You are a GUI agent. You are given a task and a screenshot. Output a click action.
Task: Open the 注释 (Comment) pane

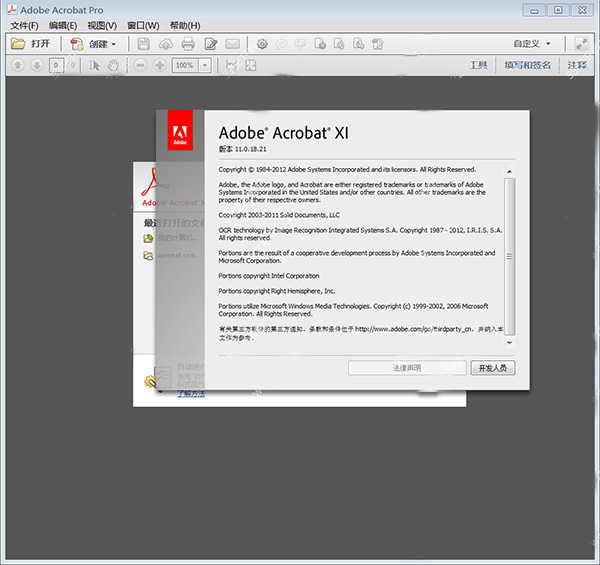(x=577, y=65)
